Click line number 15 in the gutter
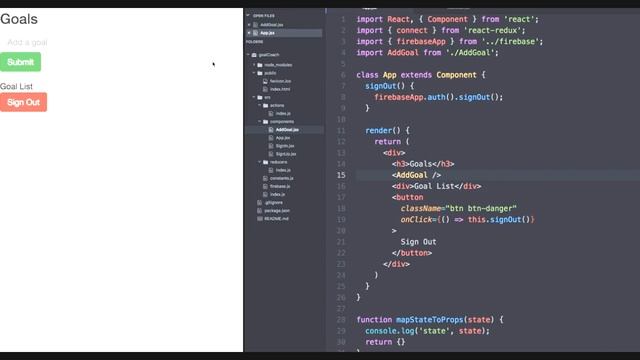Viewport: 640px width, 360px height. pyautogui.click(x=341, y=175)
